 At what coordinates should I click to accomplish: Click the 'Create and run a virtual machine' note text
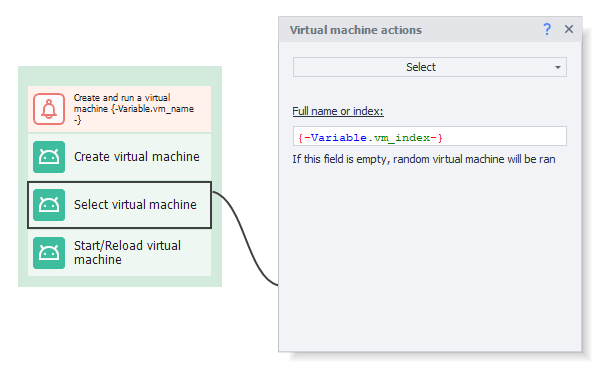134,109
